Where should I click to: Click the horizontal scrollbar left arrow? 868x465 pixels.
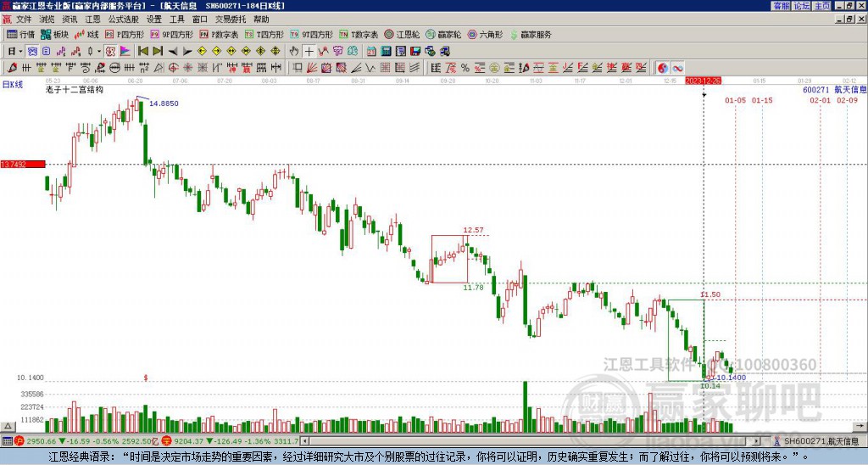[x=304, y=441]
